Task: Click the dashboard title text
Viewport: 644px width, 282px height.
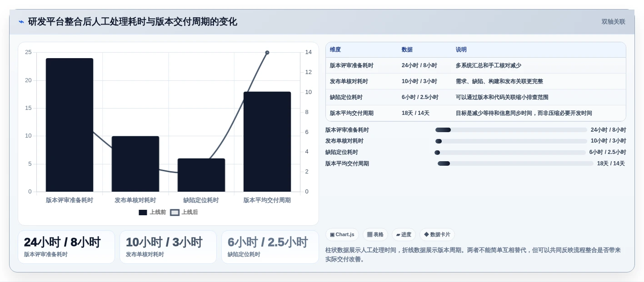Action: (133, 22)
